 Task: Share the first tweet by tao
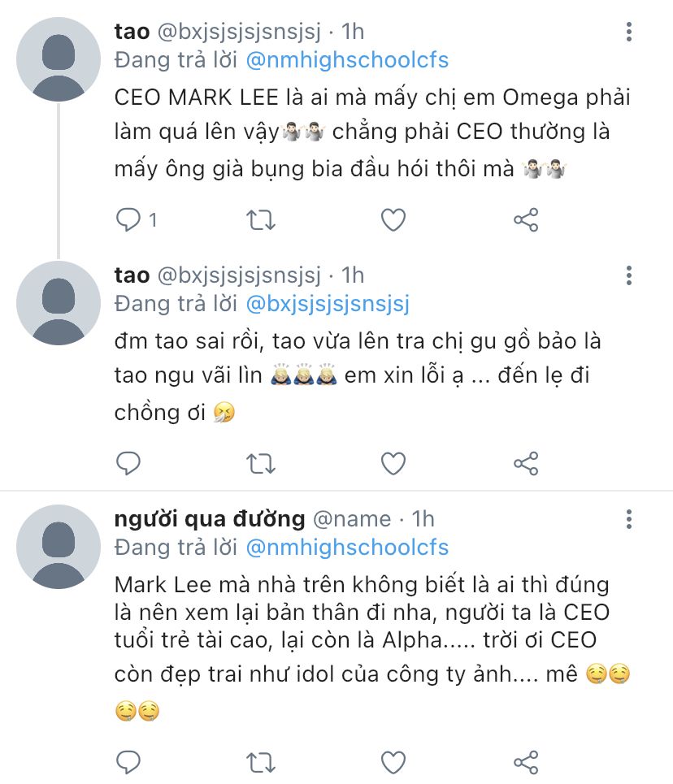526,219
